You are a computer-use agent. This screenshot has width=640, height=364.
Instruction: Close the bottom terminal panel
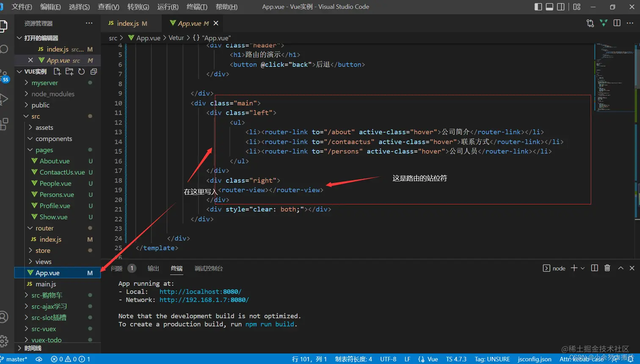point(632,268)
